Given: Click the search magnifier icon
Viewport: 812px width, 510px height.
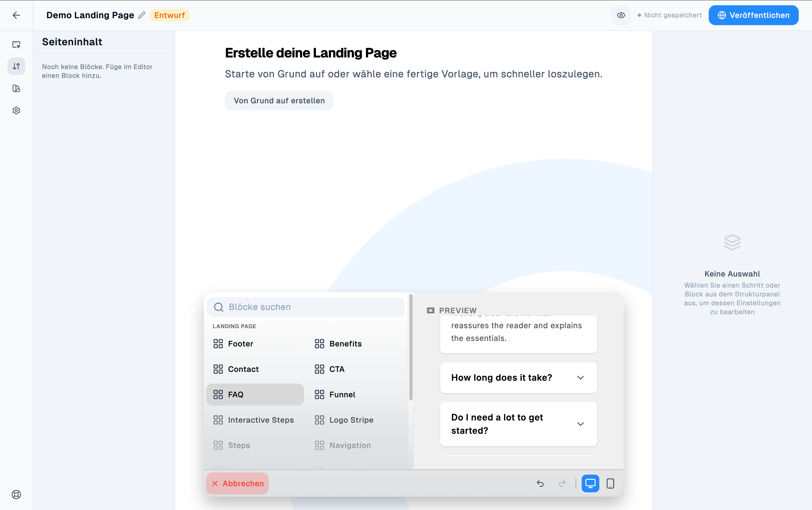Looking at the screenshot, I should [219, 307].
